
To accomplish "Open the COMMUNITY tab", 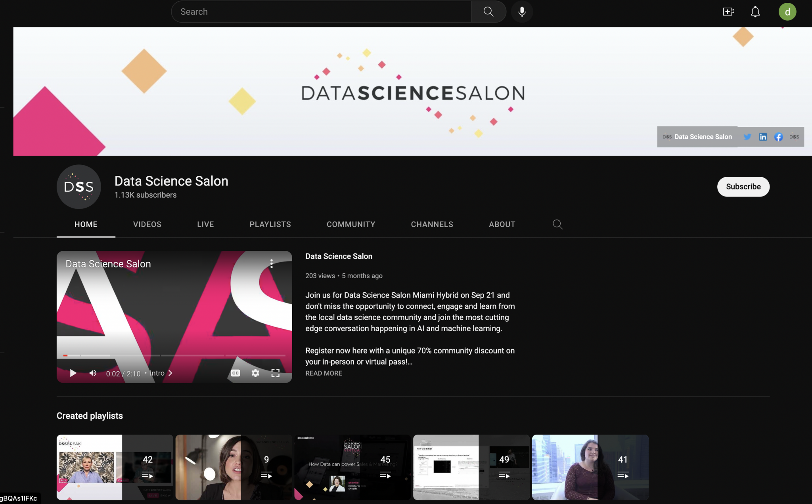I will tap(350, 224).
